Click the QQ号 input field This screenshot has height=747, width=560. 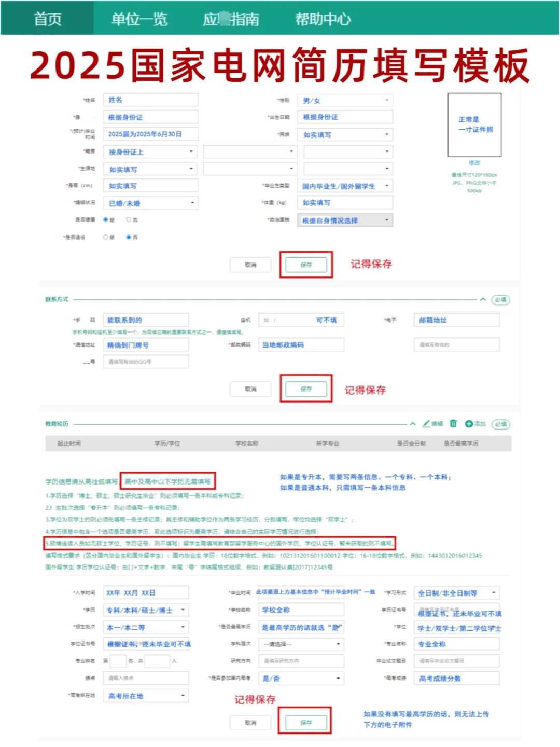(146, 362)
